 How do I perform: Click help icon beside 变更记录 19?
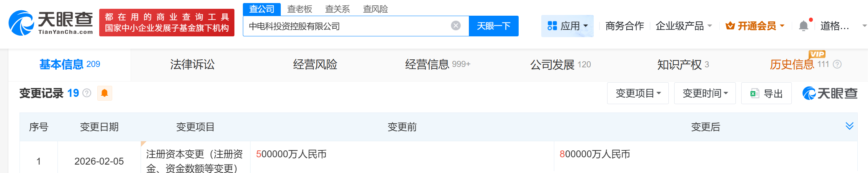pyautogui.click(x=87, y=93)
